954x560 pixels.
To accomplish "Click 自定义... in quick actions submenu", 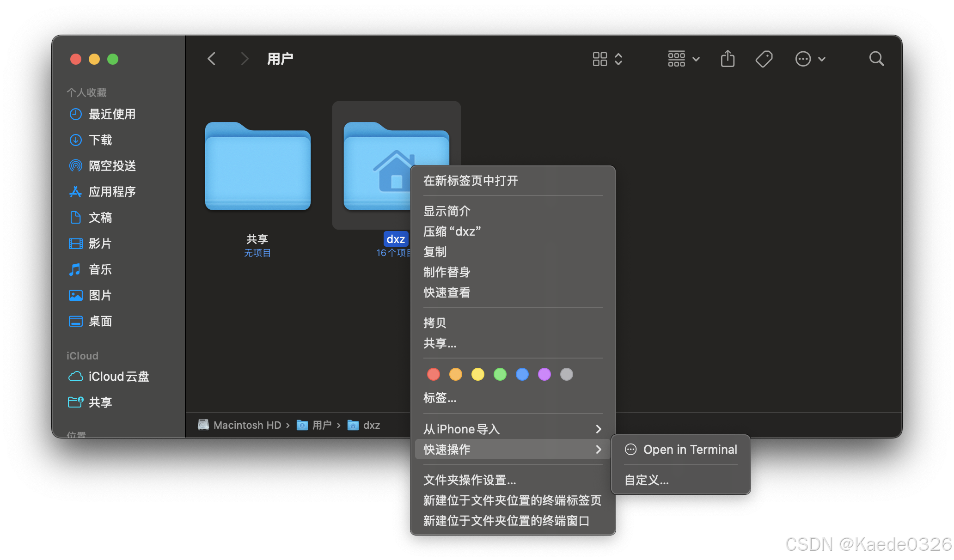I will click(x=646, y=480).
